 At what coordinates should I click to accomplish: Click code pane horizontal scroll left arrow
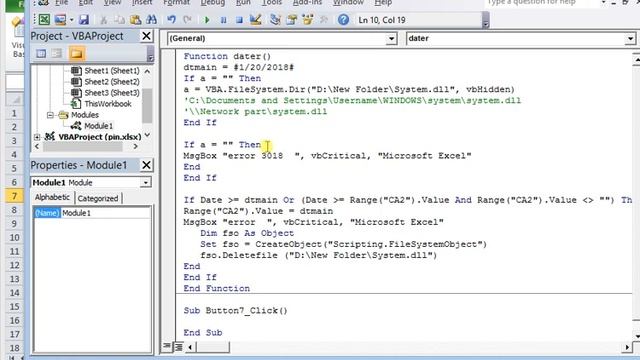[190, 347]
